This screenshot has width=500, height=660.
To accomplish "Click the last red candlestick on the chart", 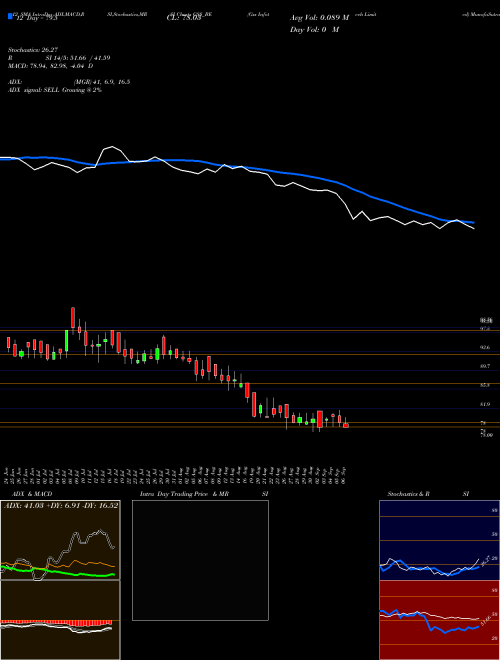I will (346, 426).
